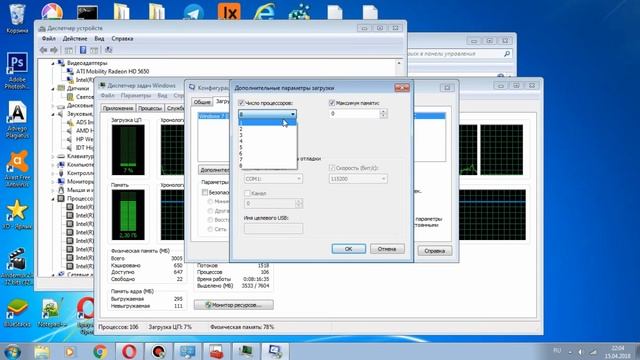Image resolution: width=640 pixels, height=360 pixels.
Task: Switch to red toolbox app on taskbar
Action: (216, 351)
